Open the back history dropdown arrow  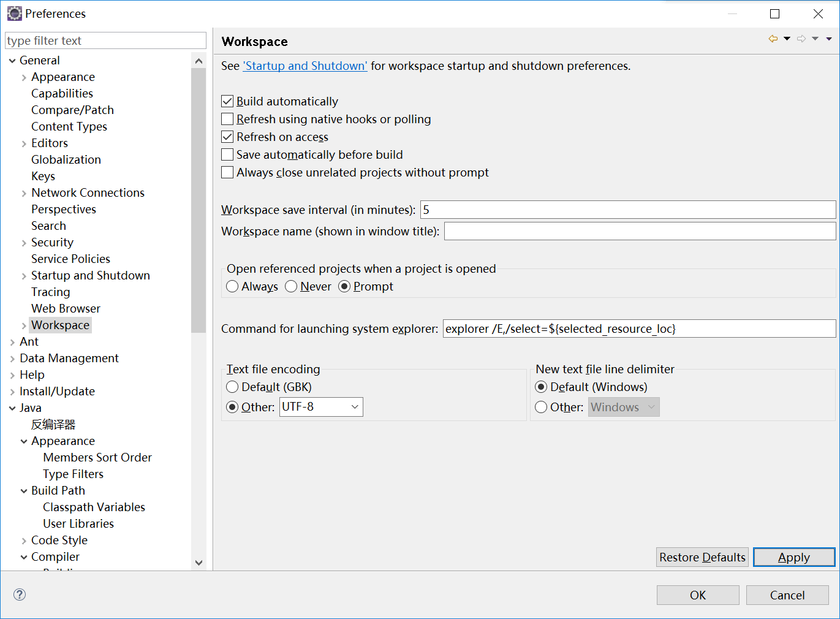[787, 39]
